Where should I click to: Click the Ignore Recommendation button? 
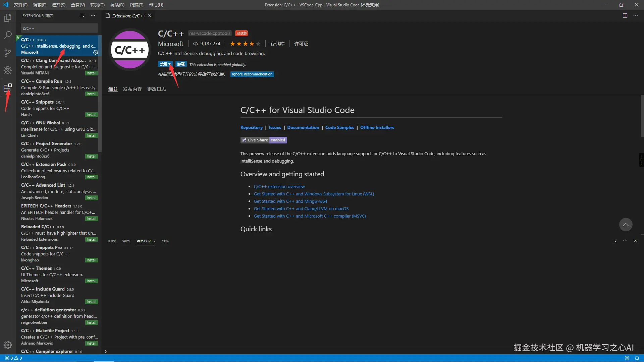(x=252, y=74)
